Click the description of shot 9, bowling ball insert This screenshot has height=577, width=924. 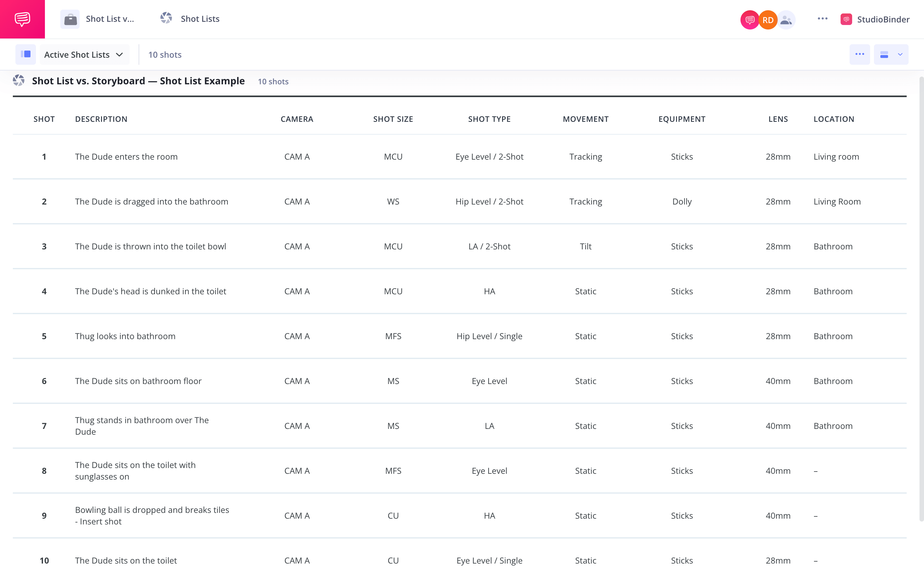coord(152,515)
